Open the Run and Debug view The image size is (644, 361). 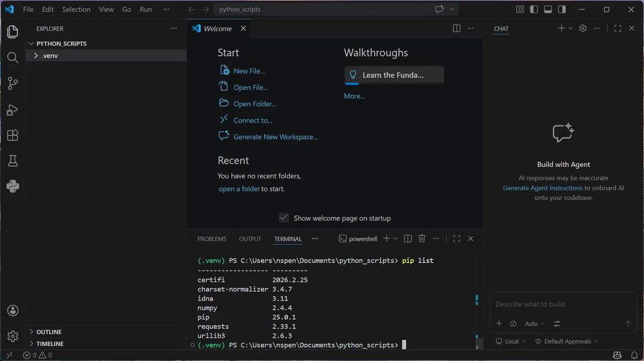[x=13, y=110]
